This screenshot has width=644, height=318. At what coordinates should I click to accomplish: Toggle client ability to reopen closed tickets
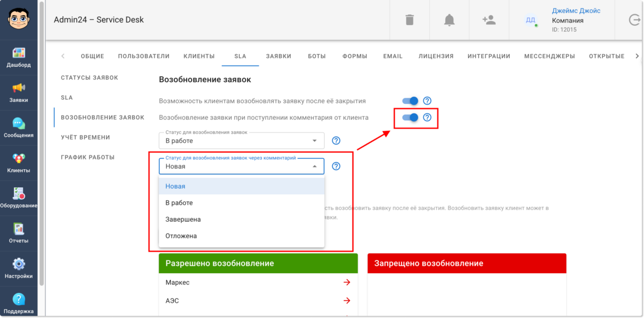coord(410,101)
